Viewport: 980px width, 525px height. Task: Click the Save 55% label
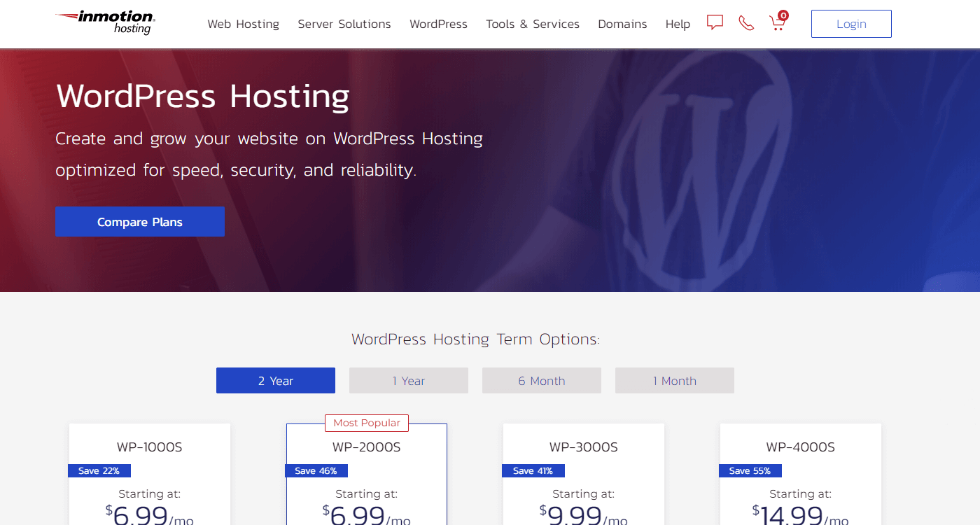[x=750, y=470]
